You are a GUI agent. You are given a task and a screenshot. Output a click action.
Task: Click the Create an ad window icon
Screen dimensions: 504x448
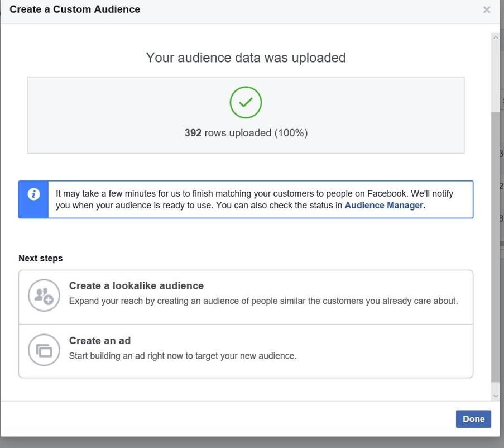[44, 350]
